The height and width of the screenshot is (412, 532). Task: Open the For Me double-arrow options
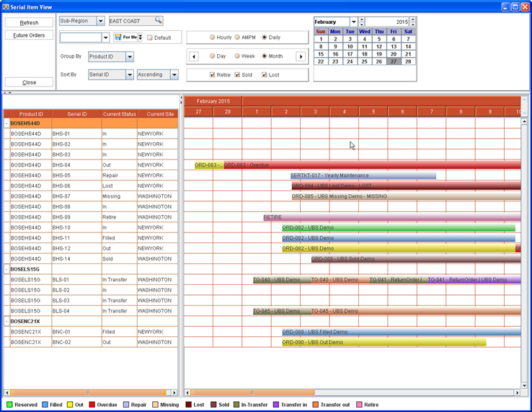pos(140,38)
